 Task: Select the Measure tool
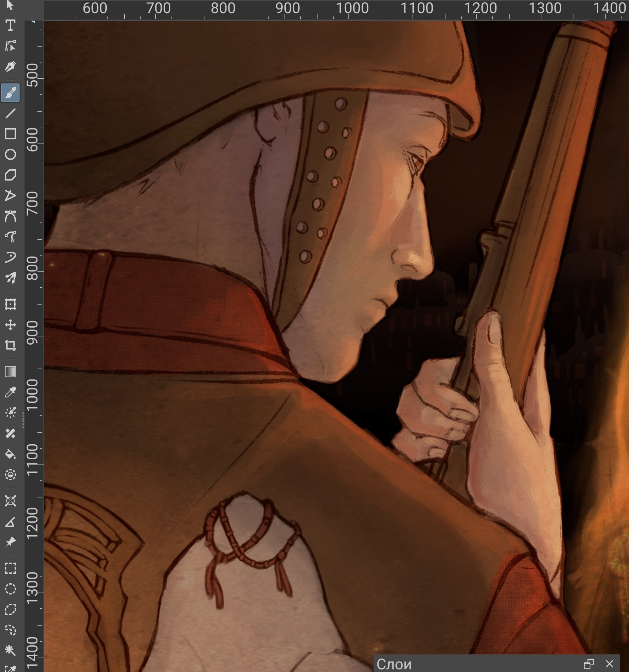(10, 521)
